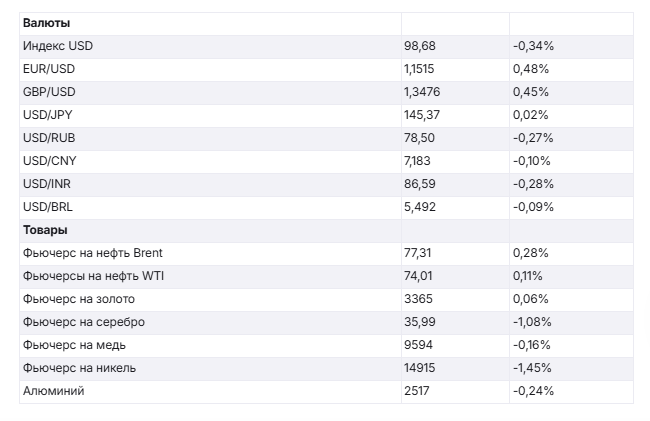Click the GBP/USD change 0,45%

[530, 92]
